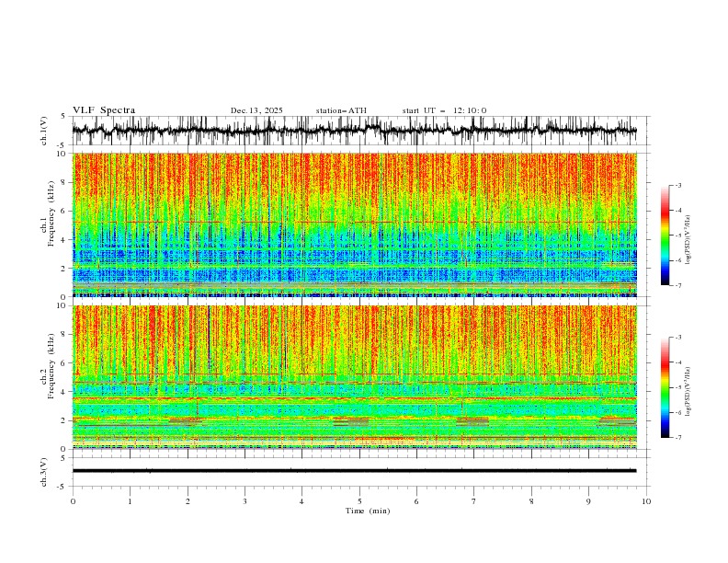
Task: Click the "station=ATH" header label
Action: (x=341, y=110)
